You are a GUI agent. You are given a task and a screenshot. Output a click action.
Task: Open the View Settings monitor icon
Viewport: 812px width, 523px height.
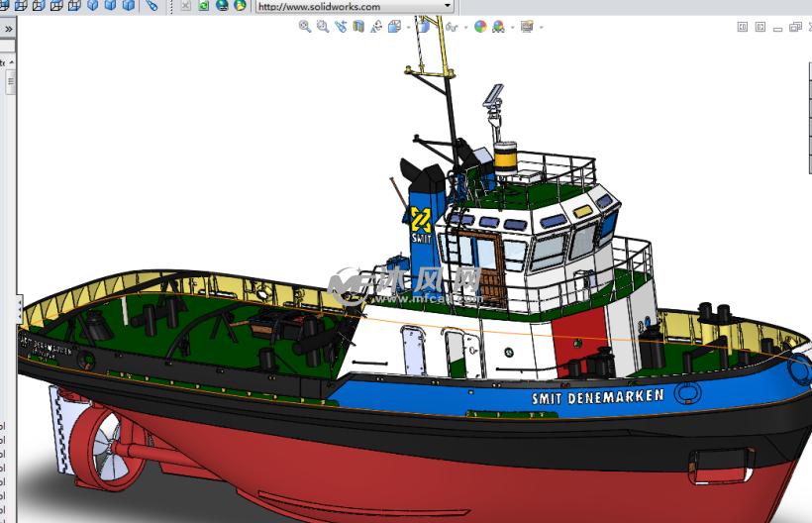[x=527, y=27]
